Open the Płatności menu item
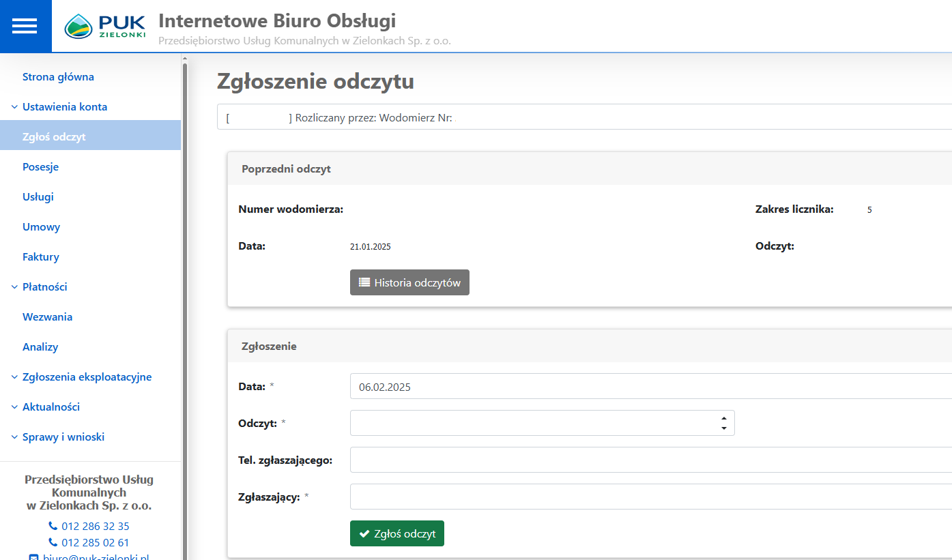952x560 pixels. (x=45, y=286)
